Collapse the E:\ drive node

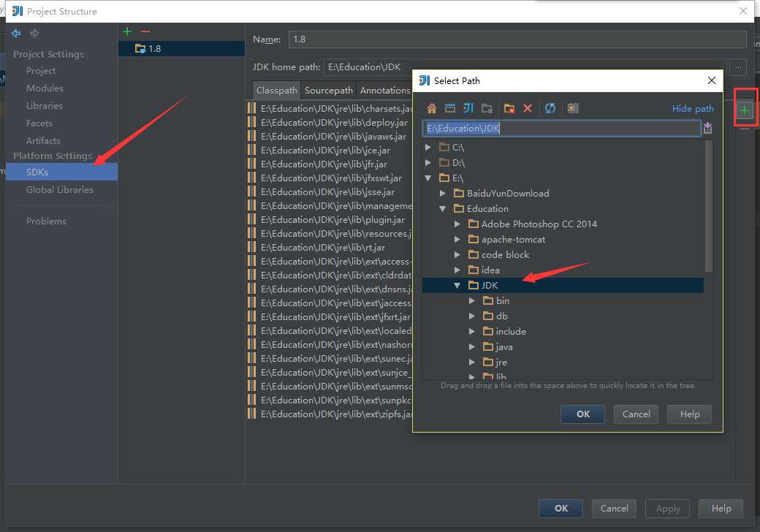[x=428, y=178]
